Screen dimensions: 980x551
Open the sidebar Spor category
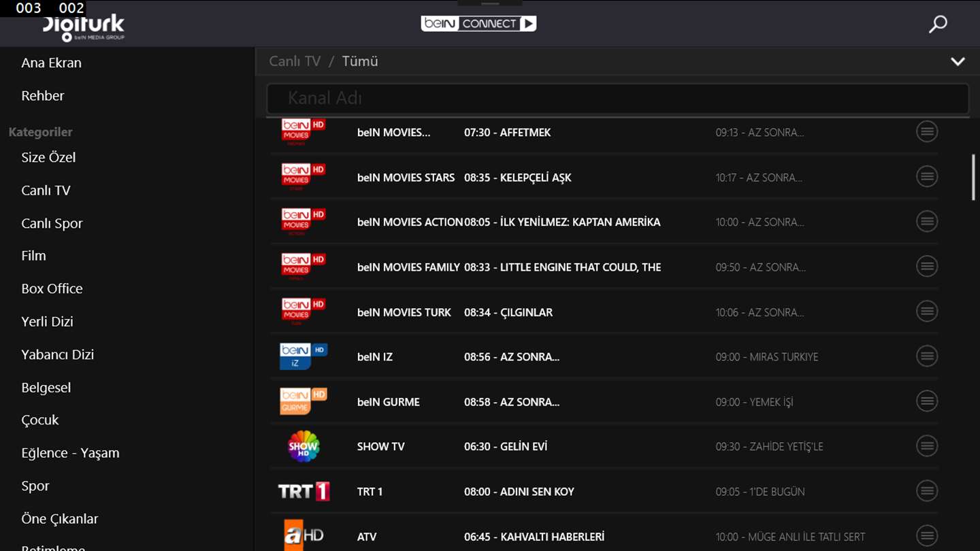point(35,486)
